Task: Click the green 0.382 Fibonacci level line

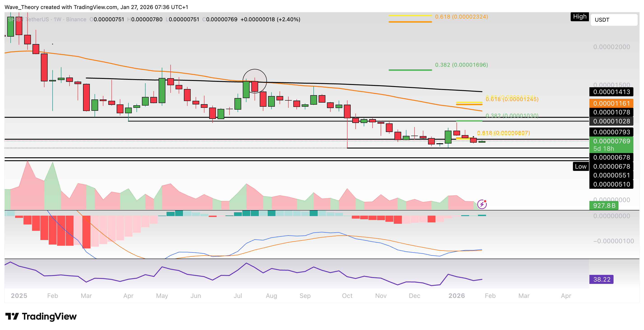Action: 410,70
